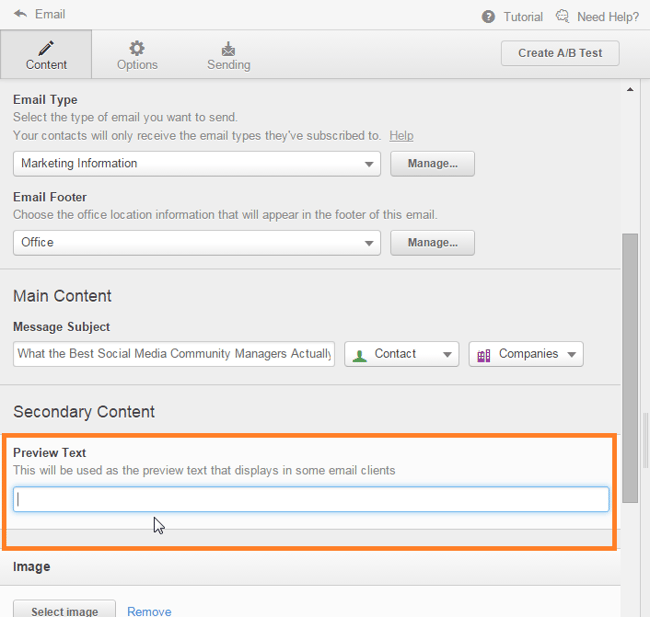The width and height of the screenshot is (650, 617).
Task: Click the purple Companies building icon
Action: pyautogui.click(x=484, y=354)
